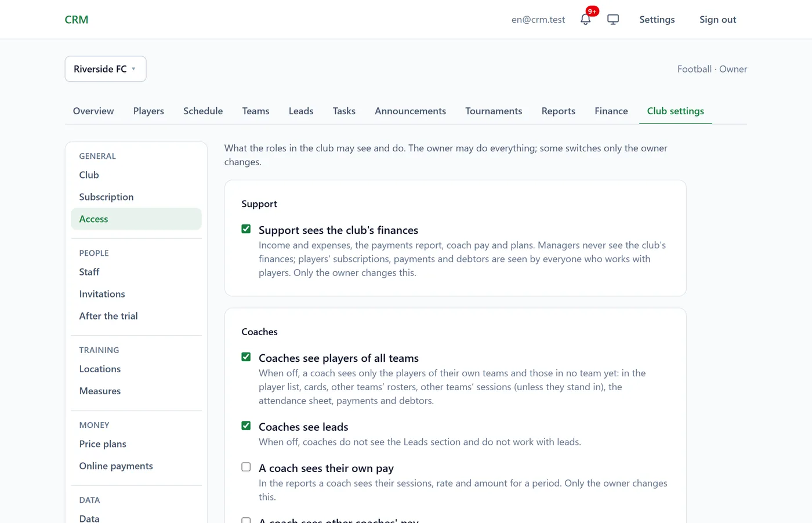
Task: Uncheck Support sees the club's finances
Action: 246,229
